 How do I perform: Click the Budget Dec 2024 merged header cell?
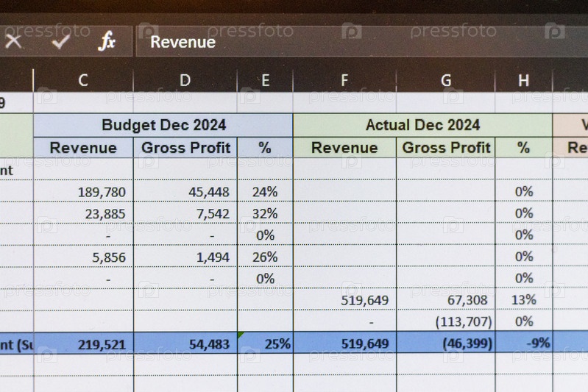click(163, 125)
